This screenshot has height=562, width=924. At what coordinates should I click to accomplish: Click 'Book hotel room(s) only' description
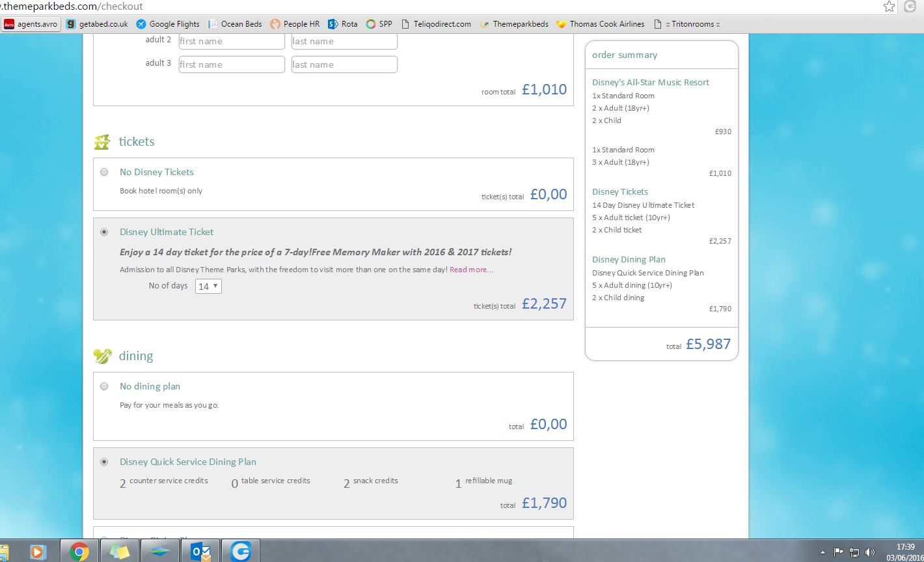[161, 191]
